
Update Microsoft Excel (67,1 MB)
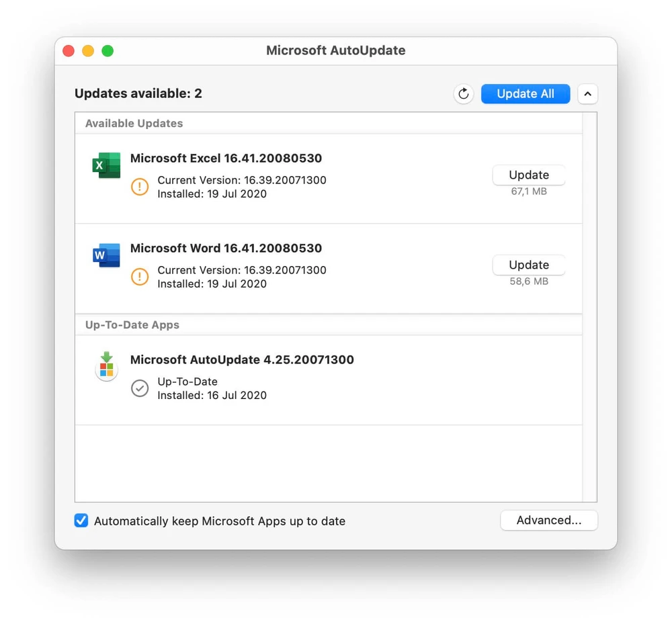coord(529,175)
